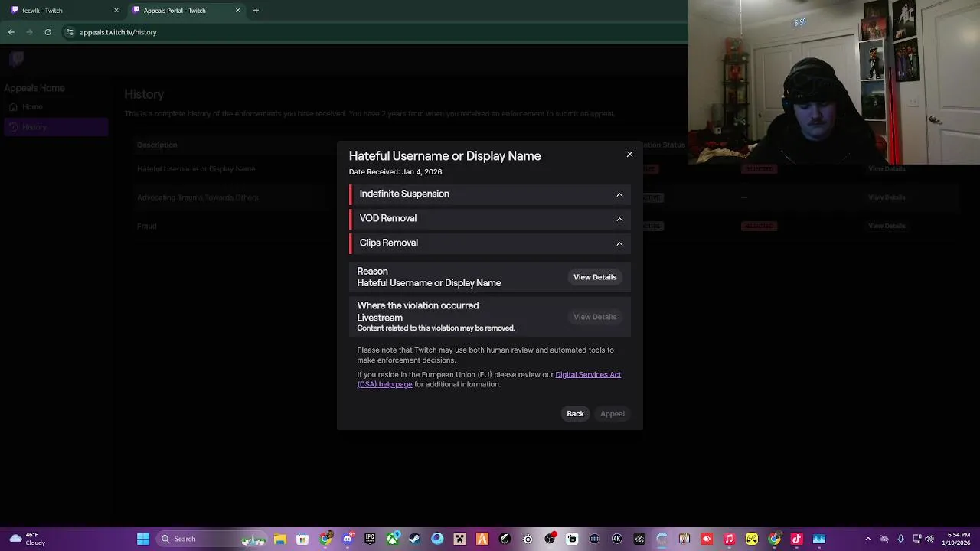
Task: Click the Twitch logo in page header
Action: (18, 58)
